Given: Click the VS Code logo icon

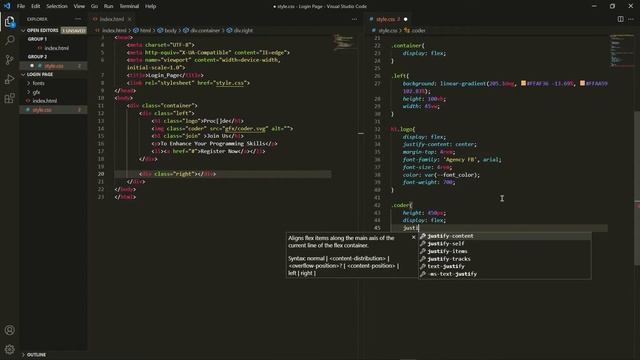Looking at the screenshot, I should (x=7, y=6).
